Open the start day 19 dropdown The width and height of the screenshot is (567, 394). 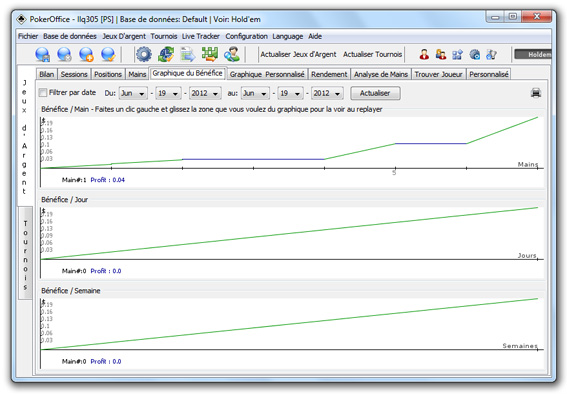point(168,93)
